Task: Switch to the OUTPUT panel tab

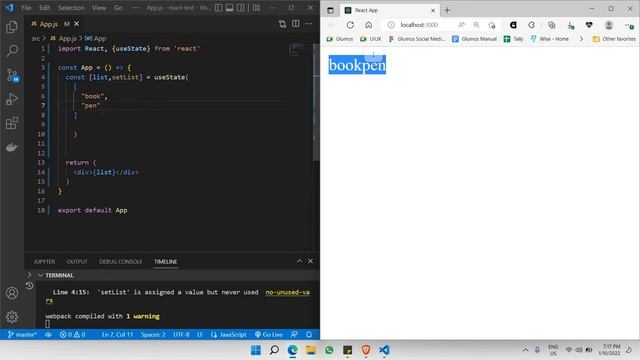Action: coord(77,262)
